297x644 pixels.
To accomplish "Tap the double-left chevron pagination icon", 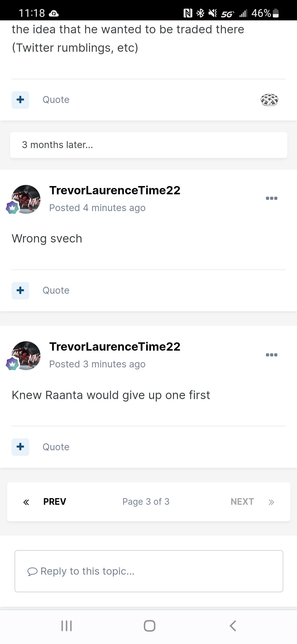I will (x=26, y=502).
